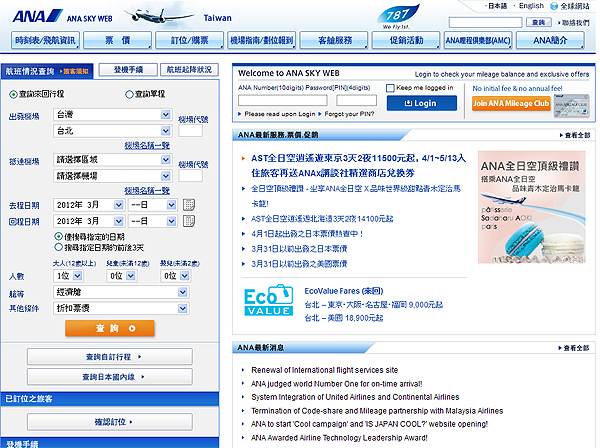The width and height of the screenshot is (600, 448).
Task: Select the 查詢單程 one-way radio button
Action: pos(129,94)
